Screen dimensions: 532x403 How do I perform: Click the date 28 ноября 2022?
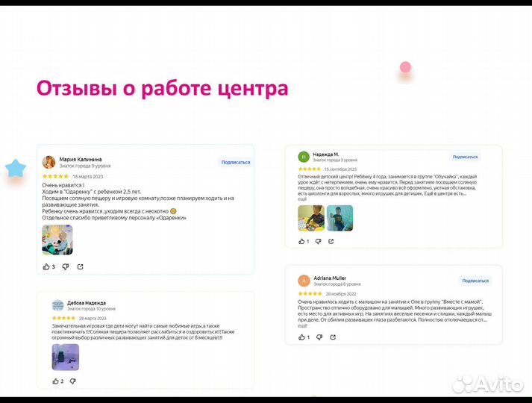click(341, 294)
